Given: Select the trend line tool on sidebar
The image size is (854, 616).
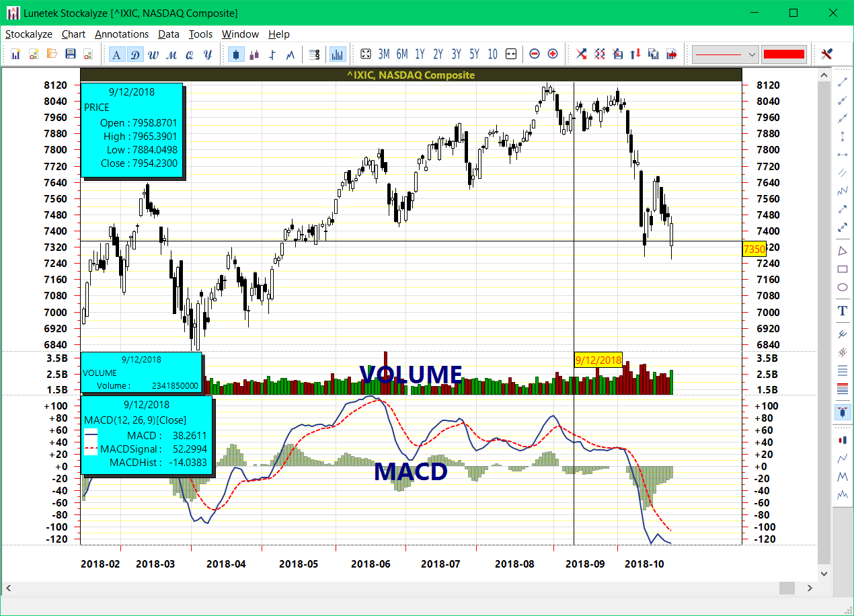Looking at the screenshot, I should [842, 82].
